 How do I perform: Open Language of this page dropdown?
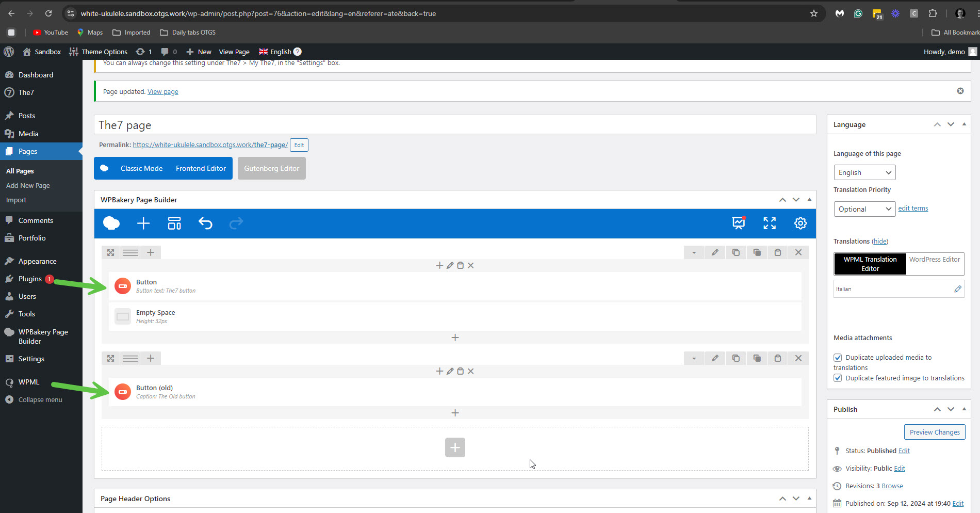[x=864, y=172]
